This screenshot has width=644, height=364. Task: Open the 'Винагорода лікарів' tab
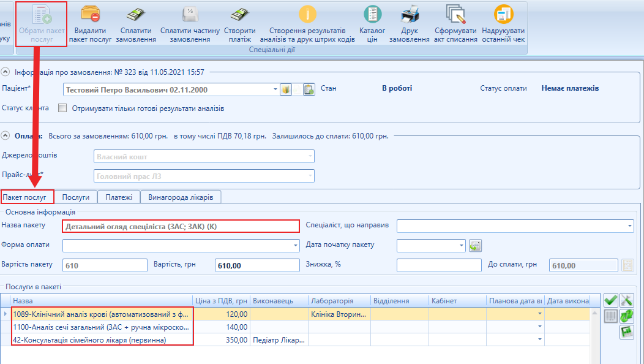pos(181,197)
